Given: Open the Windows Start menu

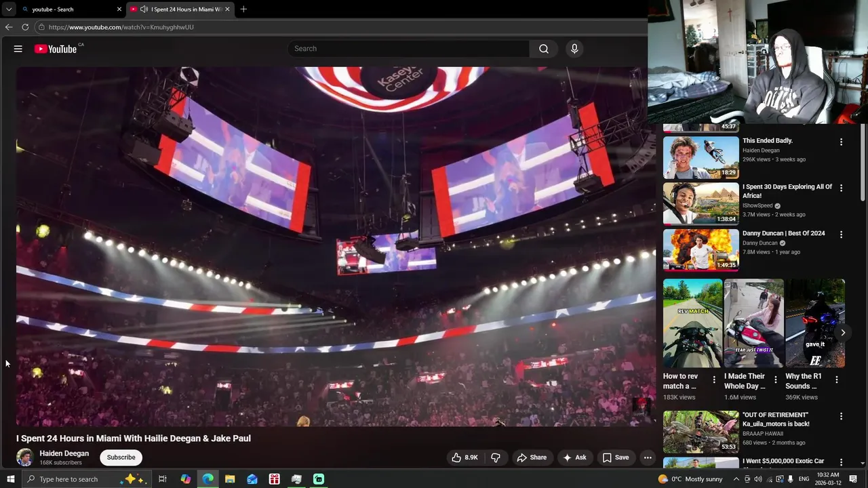Looking at the screenshot, I should 10,479.
